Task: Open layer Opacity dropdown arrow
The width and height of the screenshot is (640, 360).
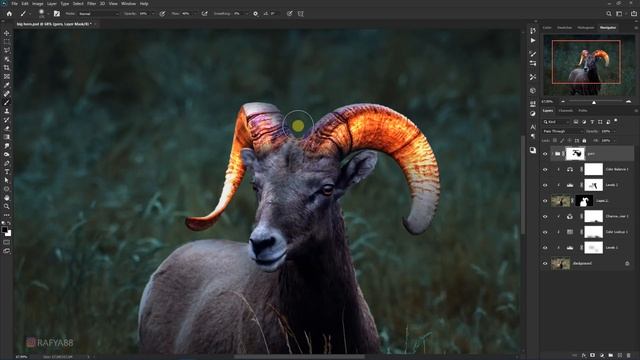Action: point(614,131)
